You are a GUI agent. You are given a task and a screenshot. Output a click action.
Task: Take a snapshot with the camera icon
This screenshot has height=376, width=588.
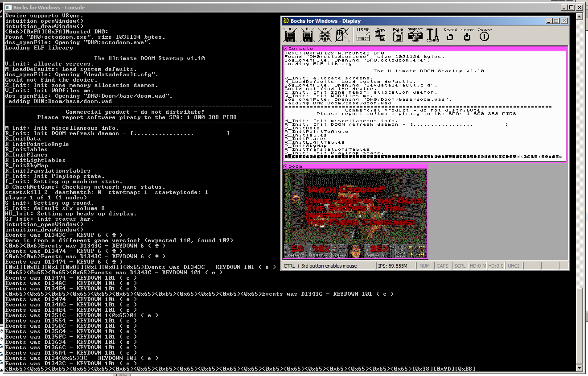tap(415, 34)
